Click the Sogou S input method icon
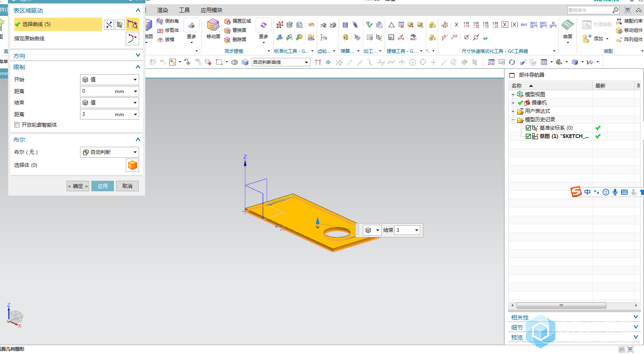This screenshot has height=354, width=644. coord(577,192)
